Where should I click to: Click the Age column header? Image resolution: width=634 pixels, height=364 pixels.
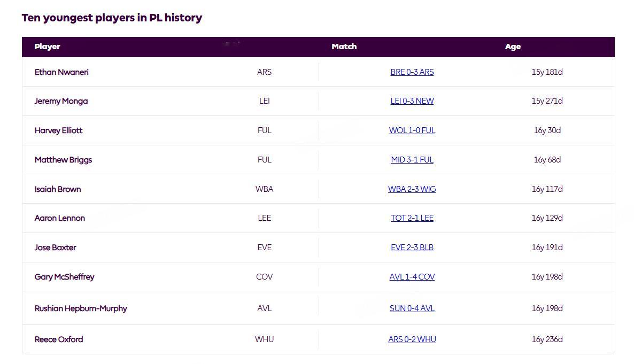[x=513, y=47]
